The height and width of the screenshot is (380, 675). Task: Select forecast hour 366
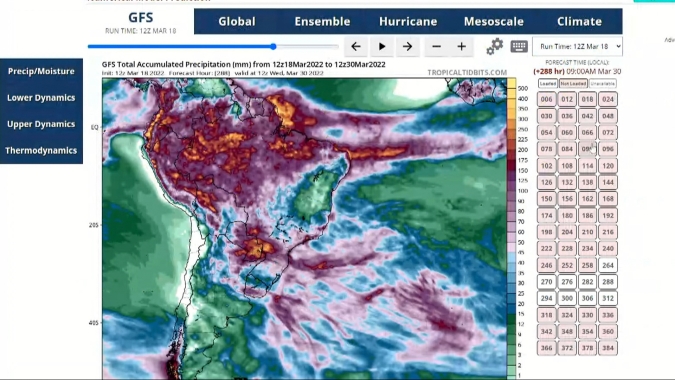click(546, 348)
